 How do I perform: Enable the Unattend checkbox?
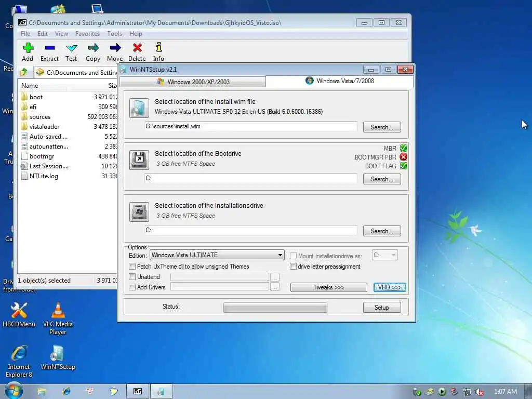pos(132,277)
